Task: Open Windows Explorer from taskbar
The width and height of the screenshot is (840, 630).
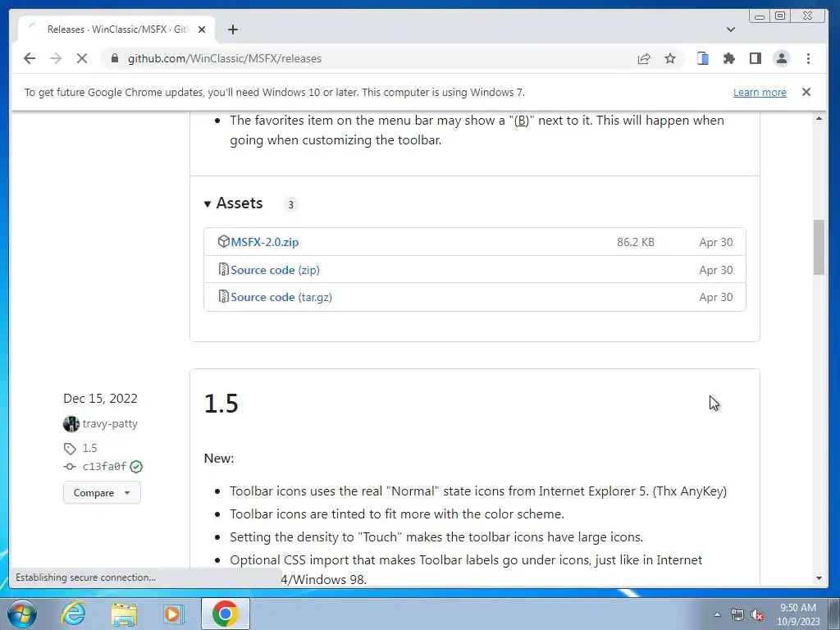Action: (124, 614)
